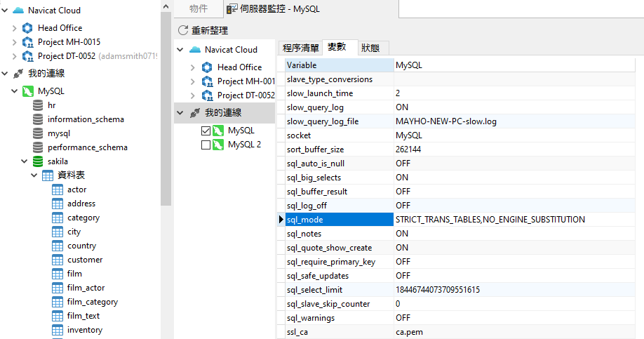644x339 pixels.
Task: Open the 變數 tab
Action: coord(340,47)
